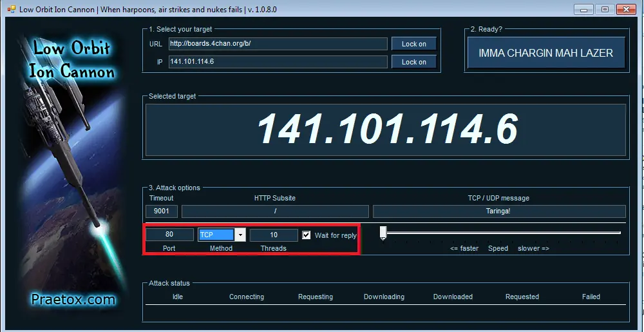Image resolution: width=644 pixels, height=332 pixels.
Task: Click the speed slider thumb
Action: (383, 233)
